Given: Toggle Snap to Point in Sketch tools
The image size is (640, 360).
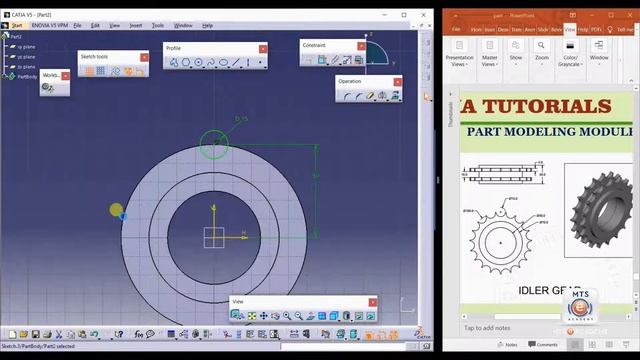Looking at the screenshot, I should [101, 71].
